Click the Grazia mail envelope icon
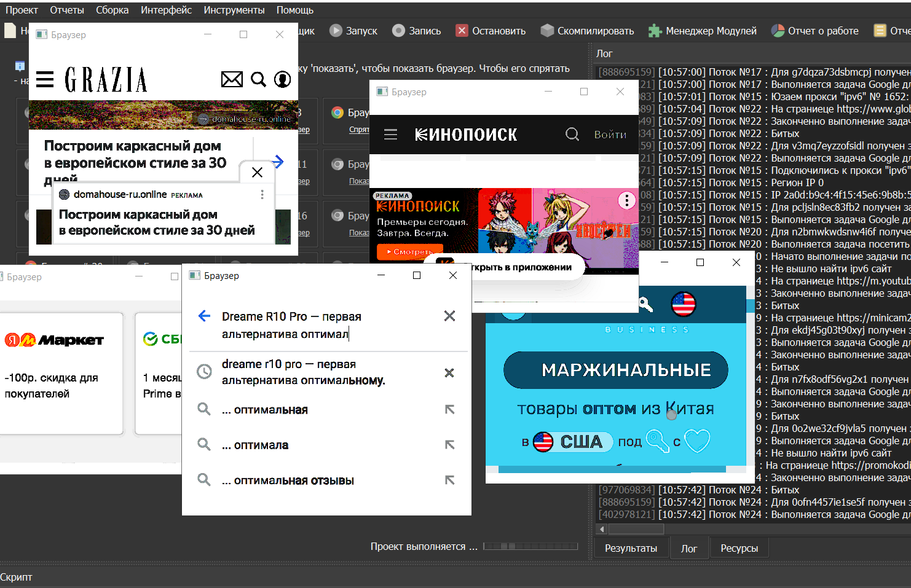The image size is (911, 588). click(x=232, y=79)
